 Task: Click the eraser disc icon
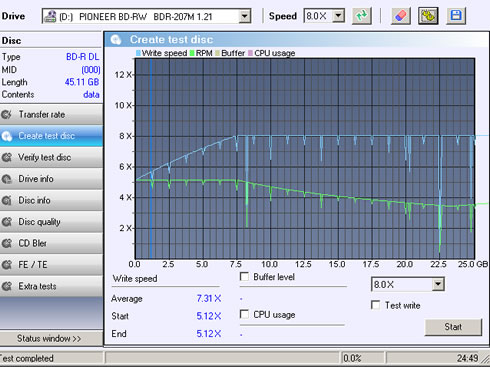click(x=400, y=16)
